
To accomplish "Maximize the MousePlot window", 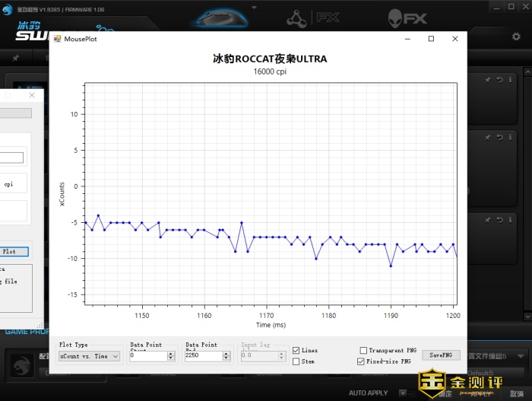I will pyautogui.click(x=431, y=39).
